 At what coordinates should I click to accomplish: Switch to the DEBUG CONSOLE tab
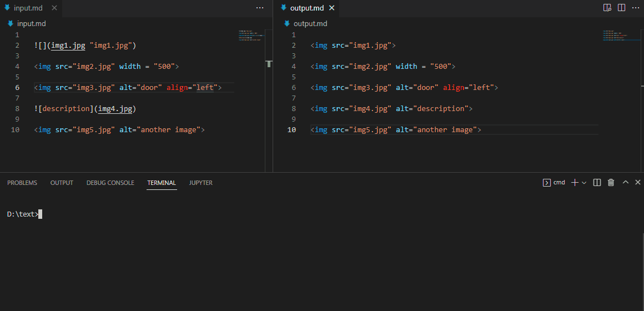click(110, 183)
